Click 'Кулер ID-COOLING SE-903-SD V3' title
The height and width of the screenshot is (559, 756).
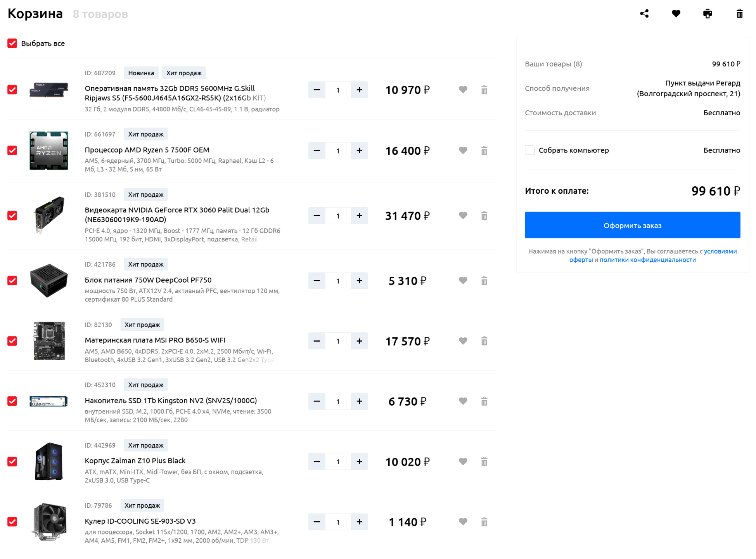point(140,521)
